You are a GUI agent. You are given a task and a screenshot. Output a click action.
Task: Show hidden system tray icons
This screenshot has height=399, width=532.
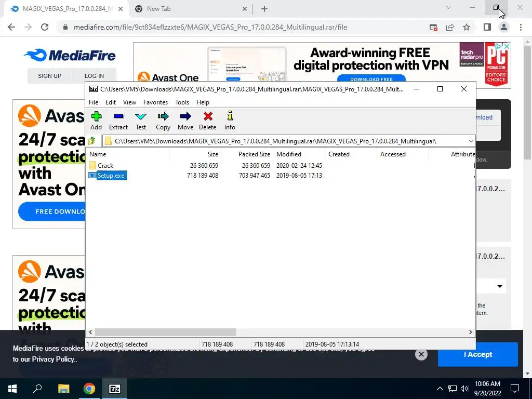pos(440,389)
